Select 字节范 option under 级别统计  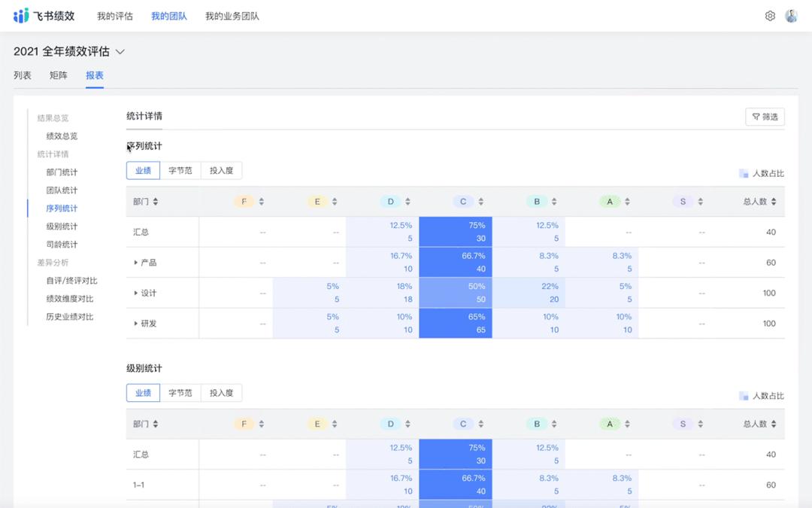pos(180,393)
